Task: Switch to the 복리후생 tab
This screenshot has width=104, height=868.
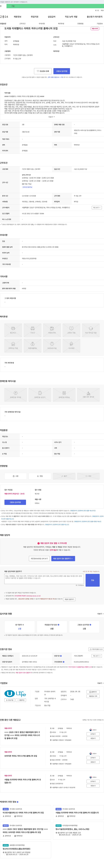Action: coord(61,24)
